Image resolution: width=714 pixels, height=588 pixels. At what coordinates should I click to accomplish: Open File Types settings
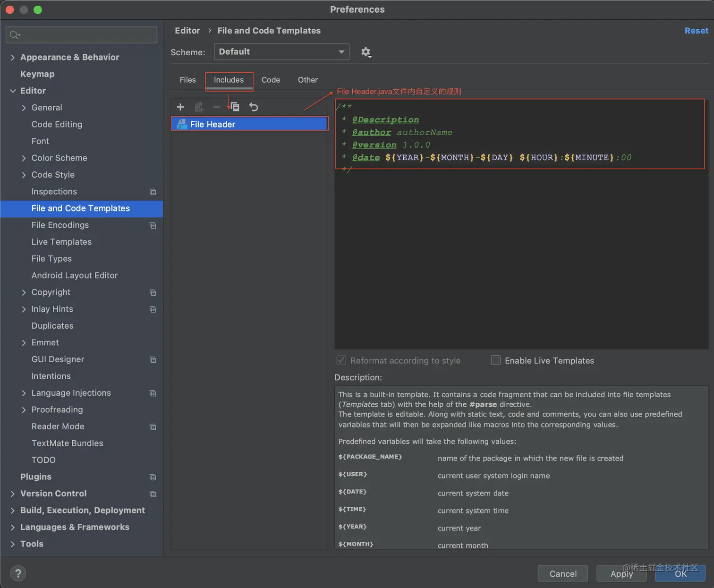click(x=51, y=259)
